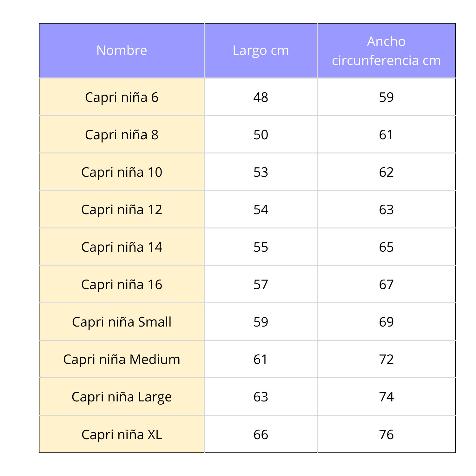Image resolution: width=476 pixels, height=476 pixels.
Task: Select the Capri niña Large name cell
Action: pos(122,397)
